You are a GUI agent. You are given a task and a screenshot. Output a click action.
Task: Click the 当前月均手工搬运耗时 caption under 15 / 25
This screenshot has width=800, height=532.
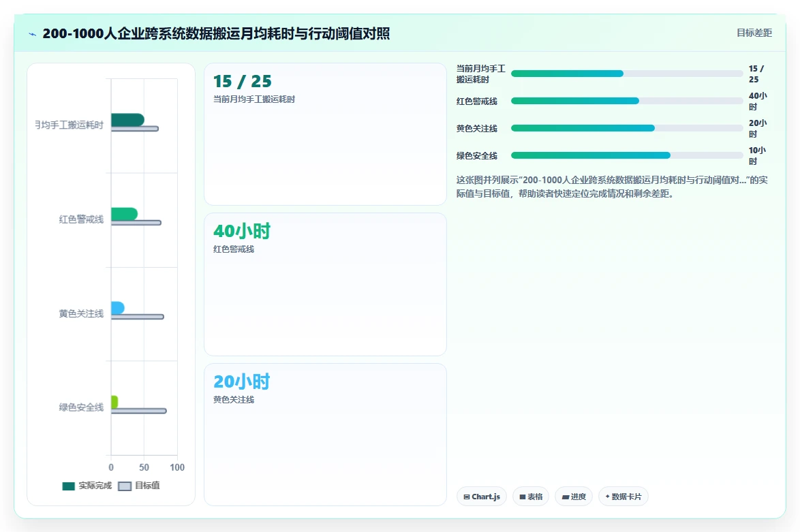pos(254,99)
